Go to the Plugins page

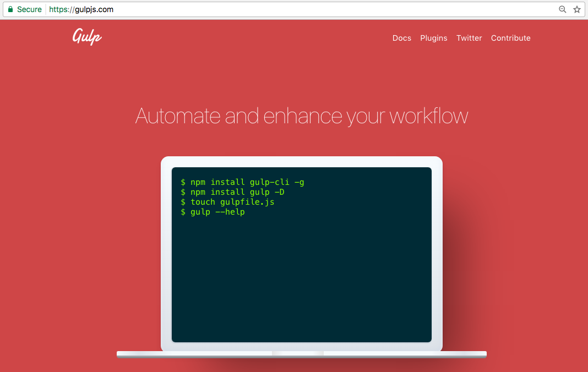point(433,38)
